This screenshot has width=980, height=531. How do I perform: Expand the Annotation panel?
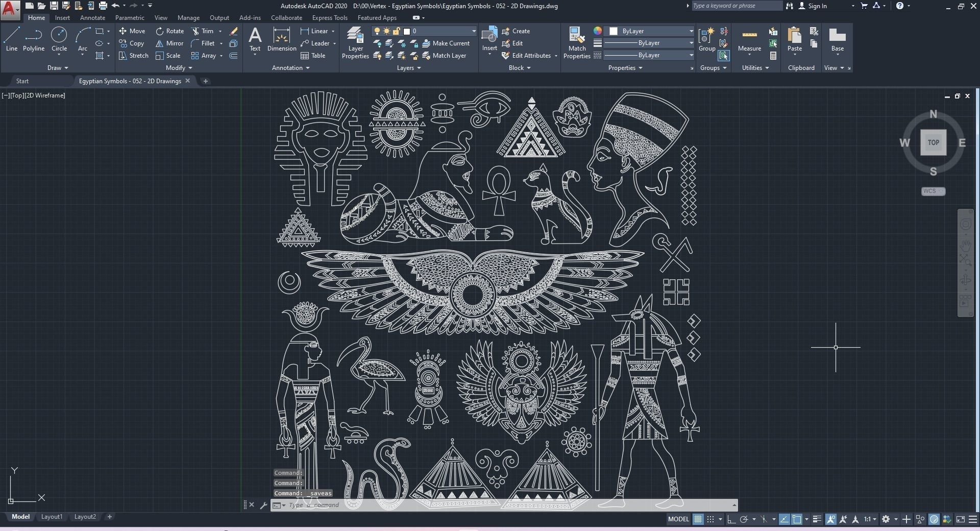[291, 68]
